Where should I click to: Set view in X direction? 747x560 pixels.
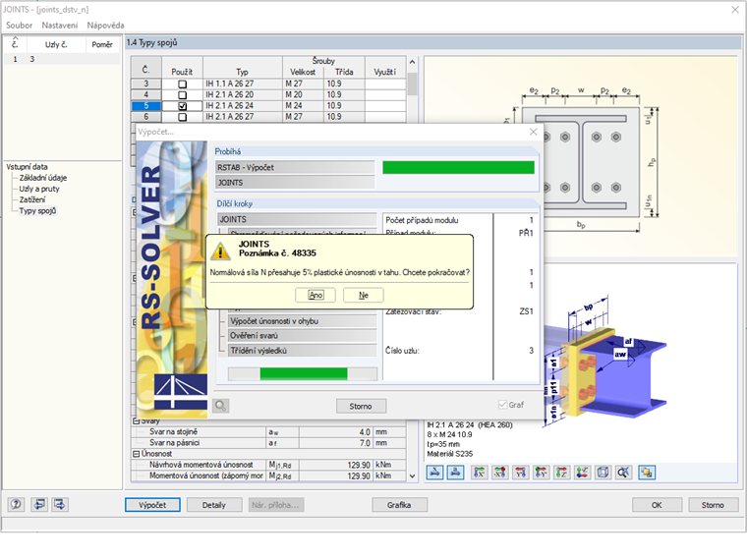click(480, 473)
